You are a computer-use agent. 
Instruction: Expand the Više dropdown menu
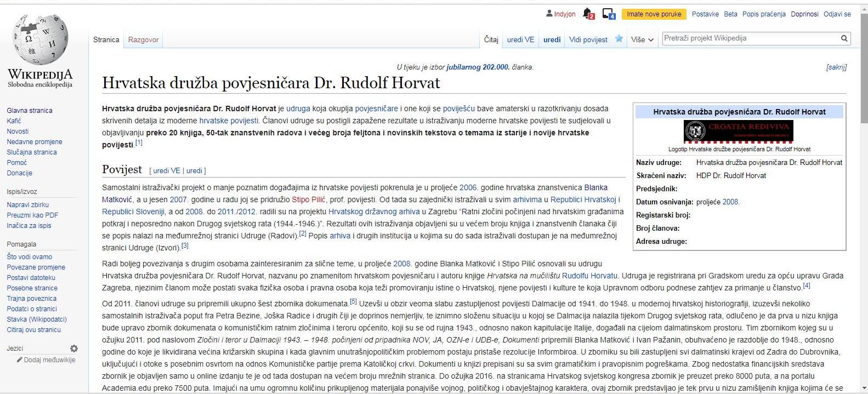(x=642, y=39)
